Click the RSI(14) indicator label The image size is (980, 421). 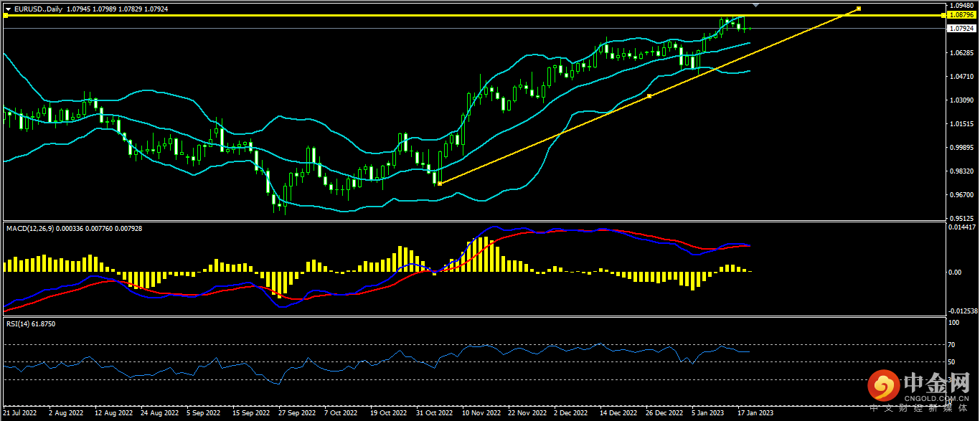tap(20, 324)
